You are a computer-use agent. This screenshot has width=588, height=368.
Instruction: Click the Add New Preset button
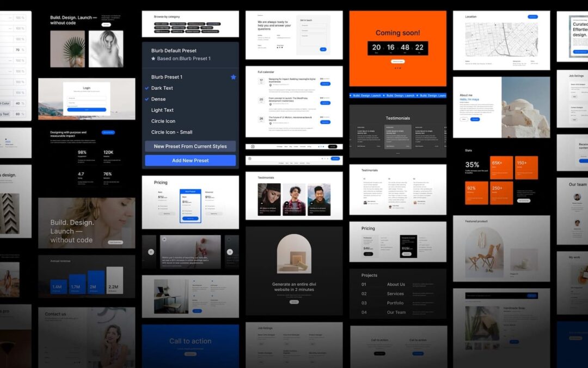coord(190,160)
